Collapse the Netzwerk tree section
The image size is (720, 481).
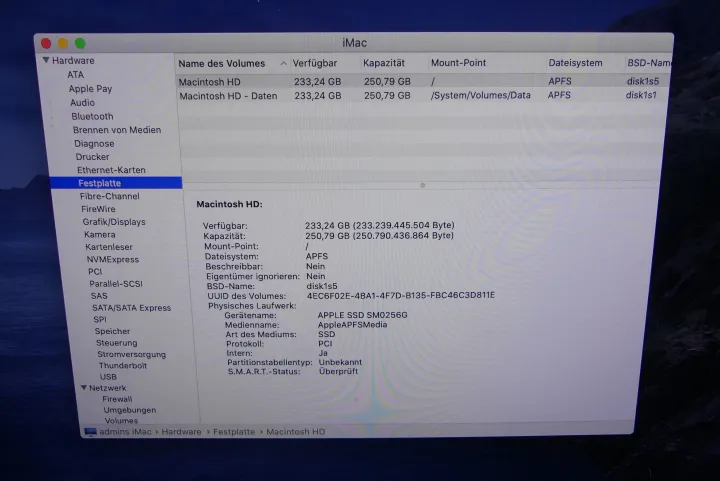tap(84, 388)
